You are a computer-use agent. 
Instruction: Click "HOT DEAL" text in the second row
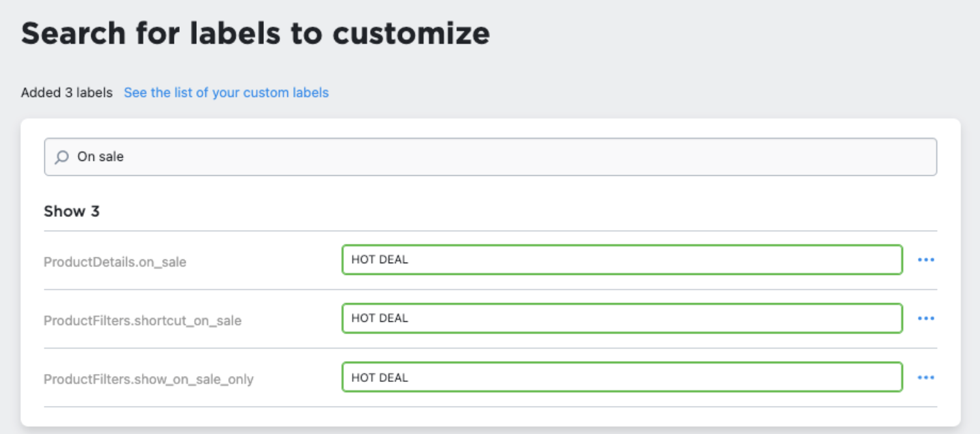pyautogui.click(x=379, y=318)
